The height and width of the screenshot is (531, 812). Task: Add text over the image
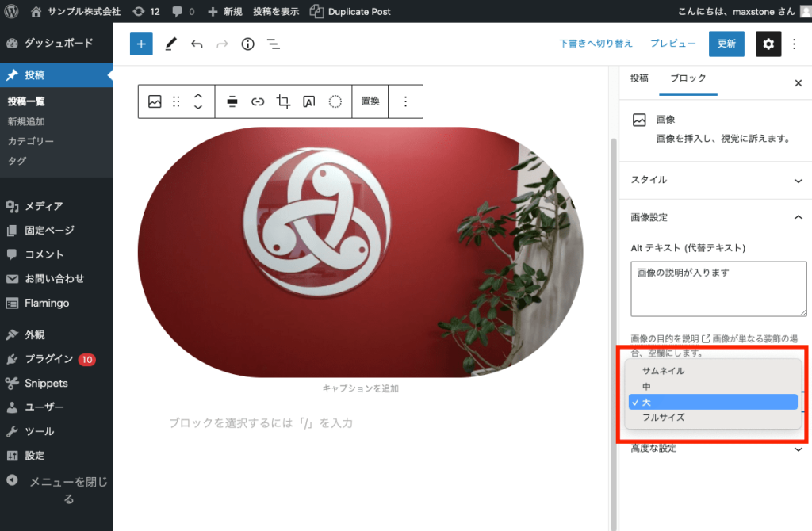309,101
